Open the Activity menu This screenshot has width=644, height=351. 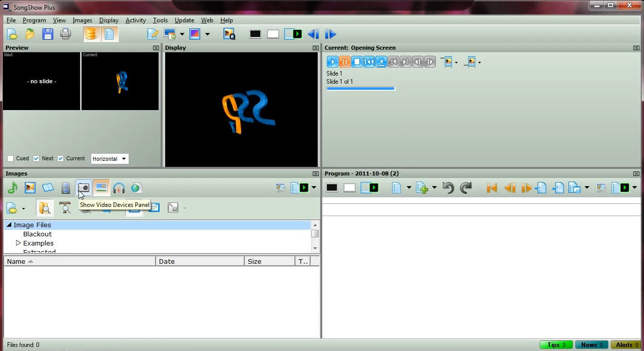tap(135, 20)
